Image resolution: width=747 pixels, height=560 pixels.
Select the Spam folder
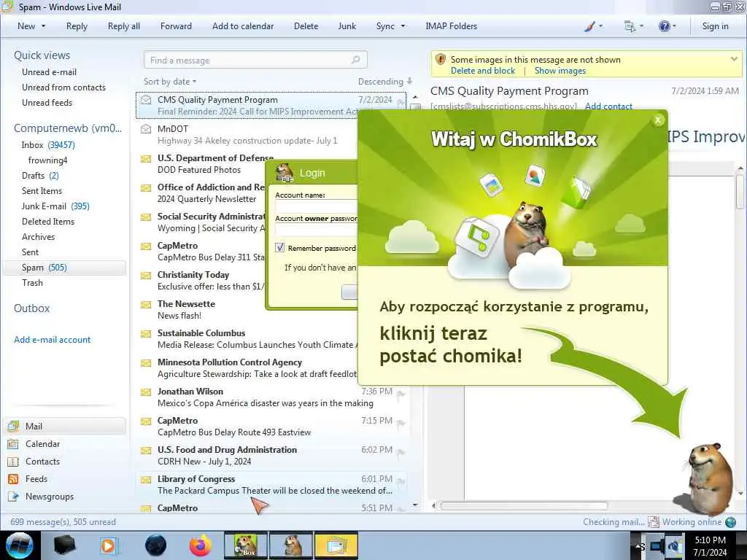pos(64,268)
